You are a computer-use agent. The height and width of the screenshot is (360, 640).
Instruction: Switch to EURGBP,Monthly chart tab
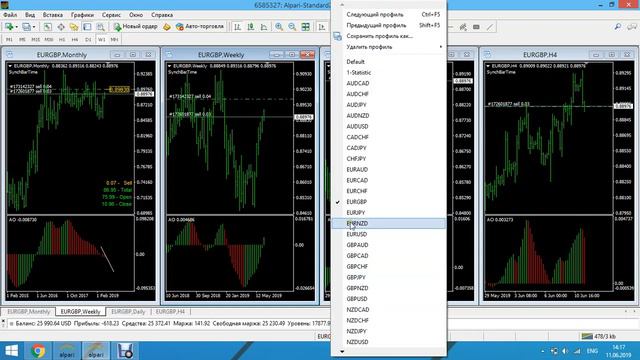(x=29, y=311)
